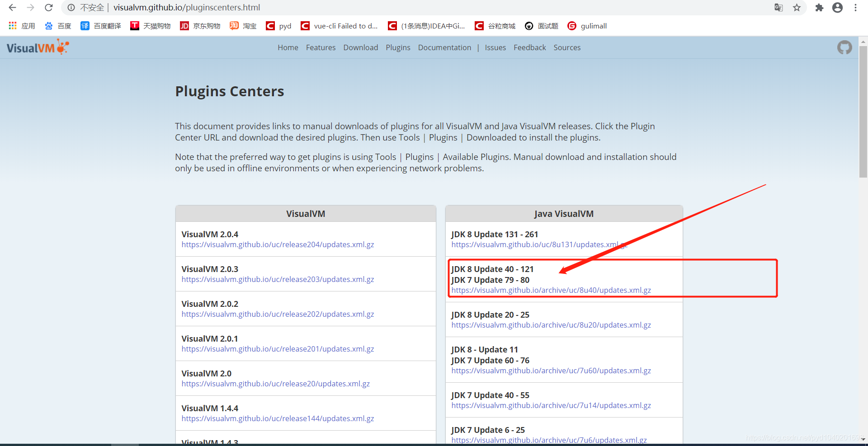Click the 'Plugins Centers' page heading
The width and height of the screenshot is (868, 446).
(x=230, y=91)
